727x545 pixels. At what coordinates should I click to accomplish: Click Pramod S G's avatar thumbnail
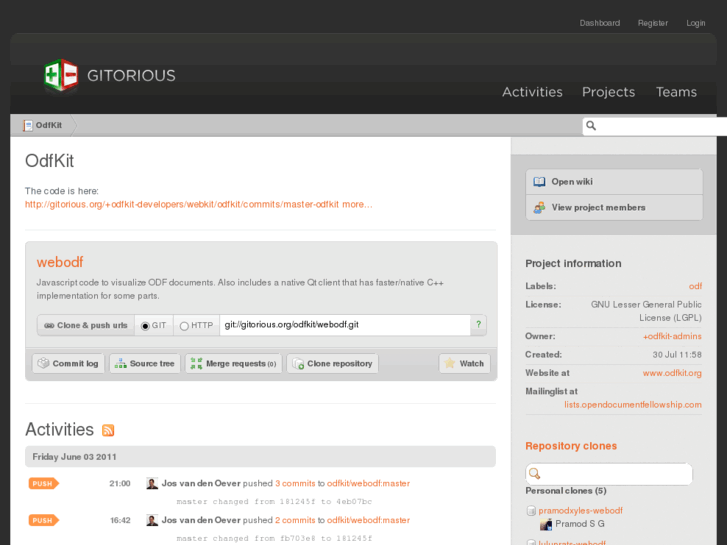pos(546,525)
